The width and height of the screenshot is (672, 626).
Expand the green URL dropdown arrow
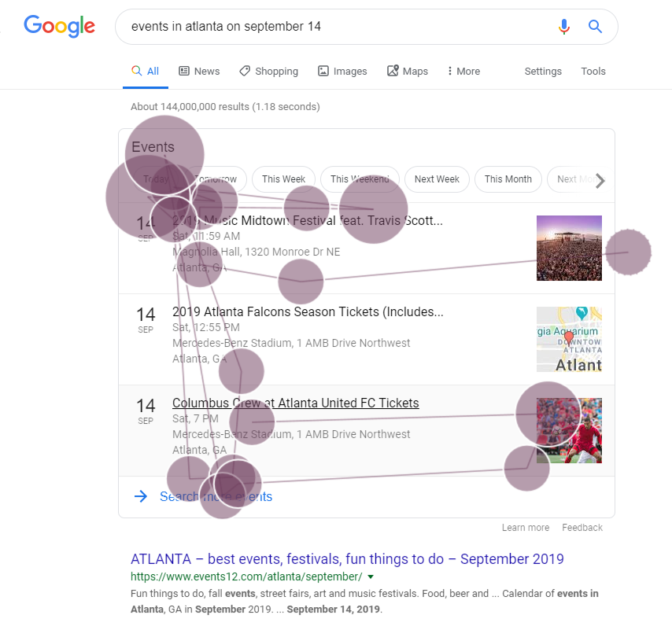(371, 577)
